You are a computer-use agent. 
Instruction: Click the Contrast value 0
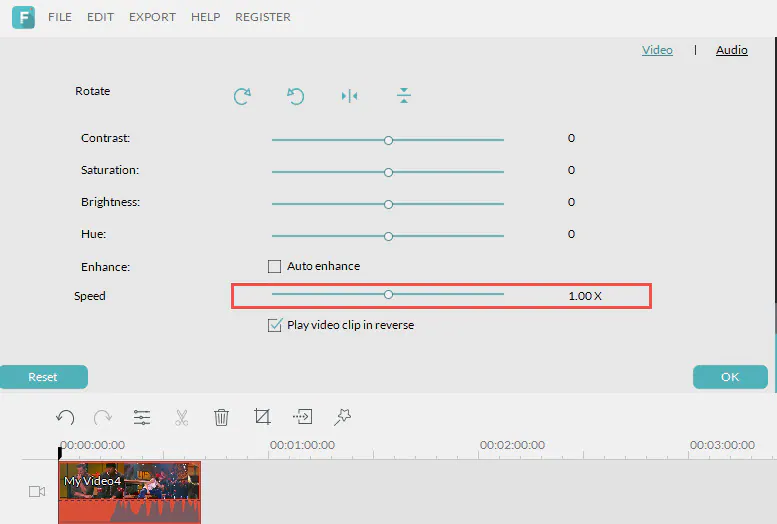tap(571, 138)
